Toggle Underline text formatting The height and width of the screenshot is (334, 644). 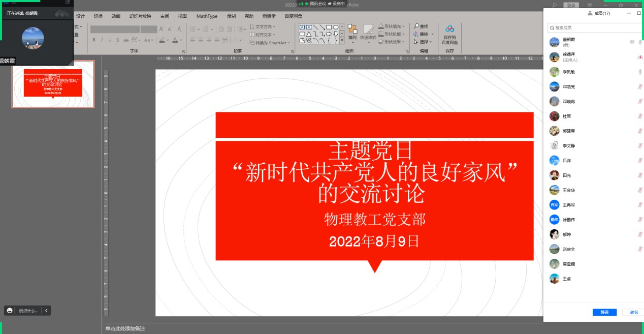pos(109,40)
